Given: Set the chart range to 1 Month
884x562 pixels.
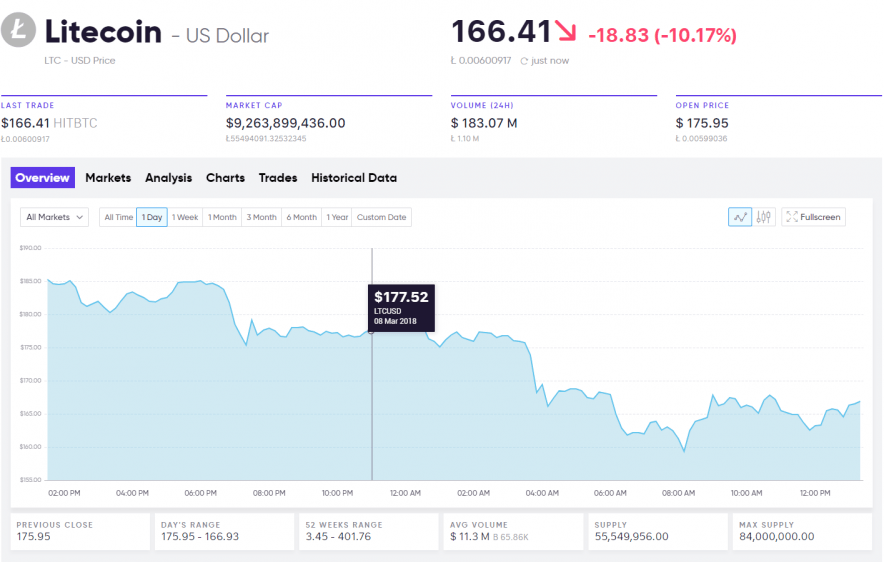Looking at the screenshot, I should 222,217.
